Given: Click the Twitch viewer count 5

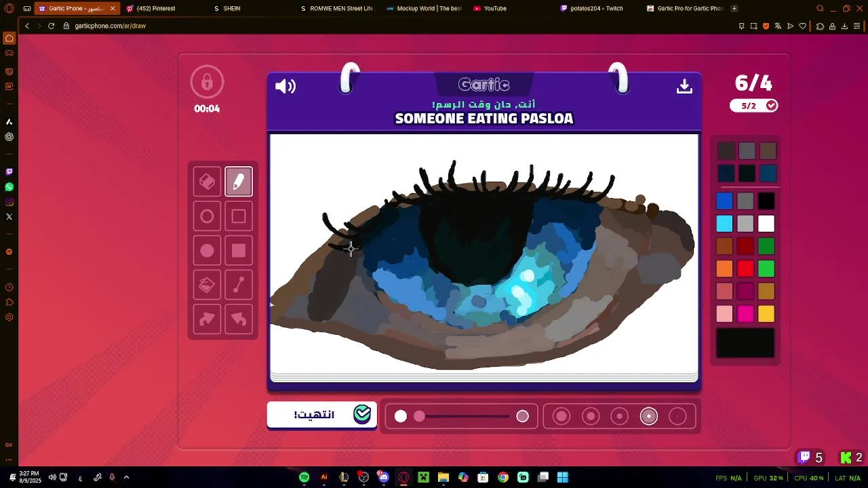Looking at the screenshot, I should pos(811,457).
